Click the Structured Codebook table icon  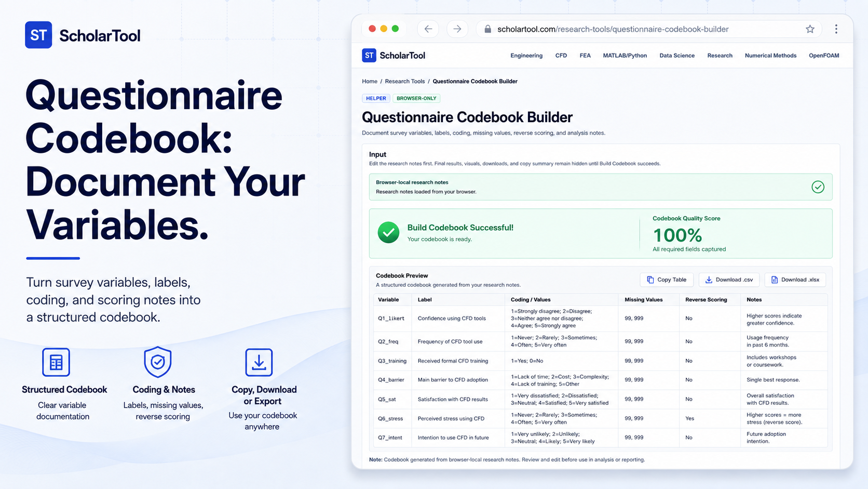pyautogui.click(x=56, y=362)
